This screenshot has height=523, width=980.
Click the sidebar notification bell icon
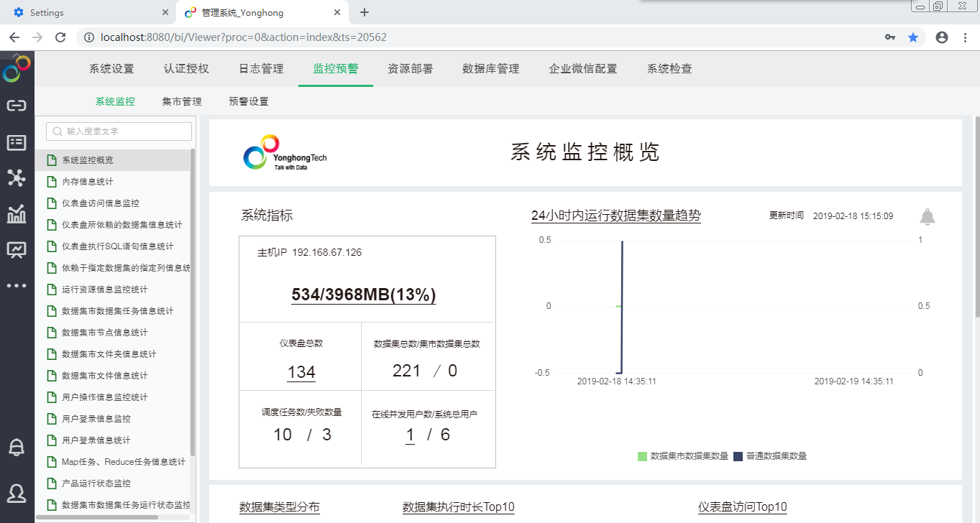coord(16,447)
